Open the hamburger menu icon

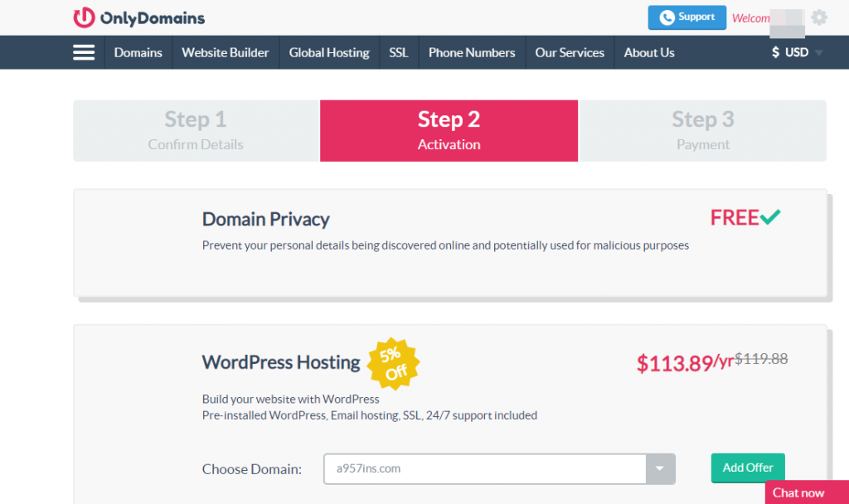coord(84,52)
